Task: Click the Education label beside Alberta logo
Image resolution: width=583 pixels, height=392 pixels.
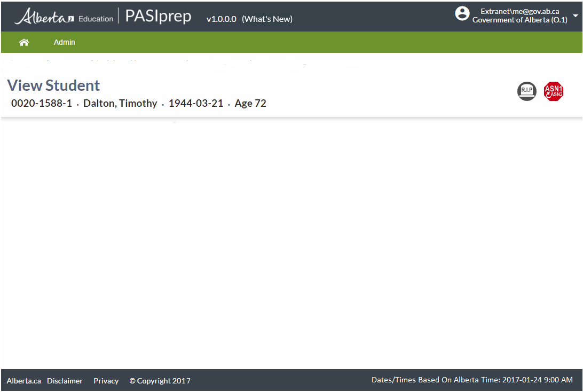Action: point(96,19)
